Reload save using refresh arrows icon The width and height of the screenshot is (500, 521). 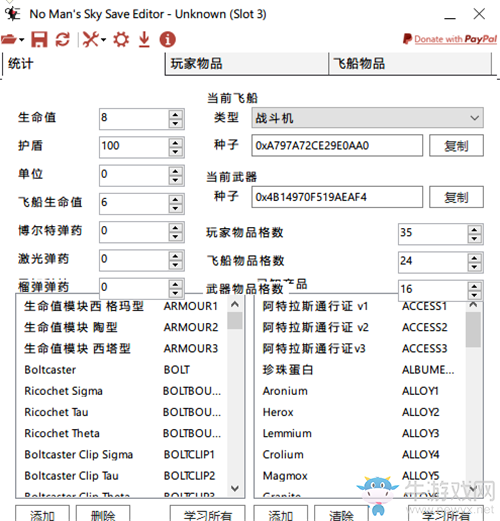pos(63,39)
